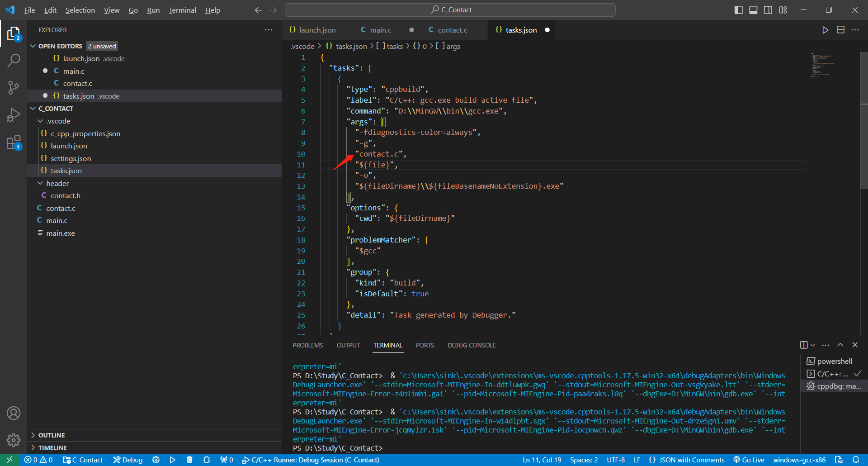Open the Source Control view
Image resolution: width=868 pixels, height=466 pixels.
[x=14, y=87]
